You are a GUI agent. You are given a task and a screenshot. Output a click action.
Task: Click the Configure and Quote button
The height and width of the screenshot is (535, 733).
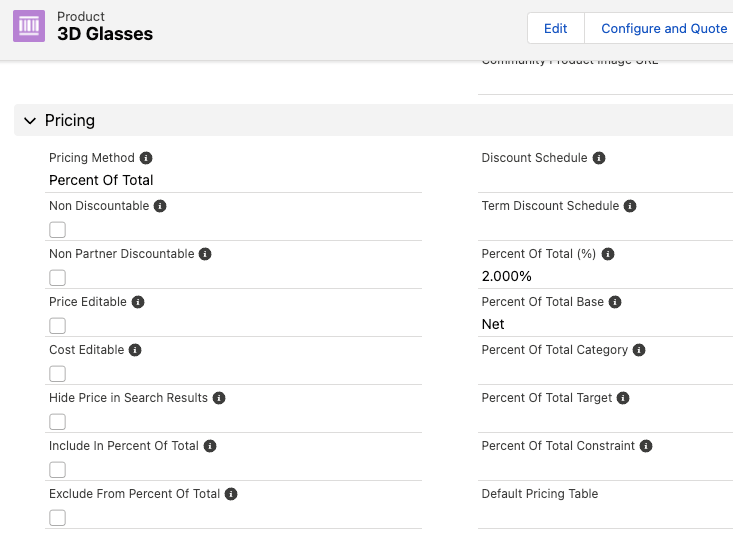click(x=663, y=28)
